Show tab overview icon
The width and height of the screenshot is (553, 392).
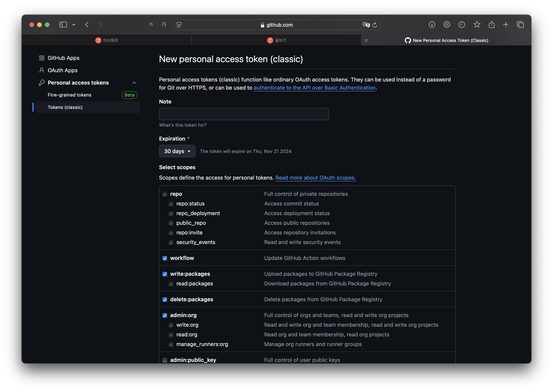tap(520, 25)
